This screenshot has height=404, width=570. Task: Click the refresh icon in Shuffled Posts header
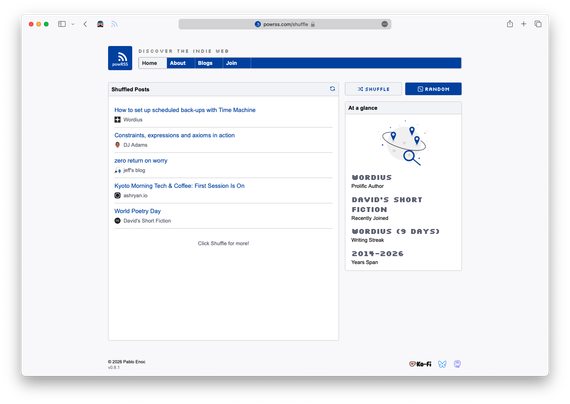[x=332, y=89]
